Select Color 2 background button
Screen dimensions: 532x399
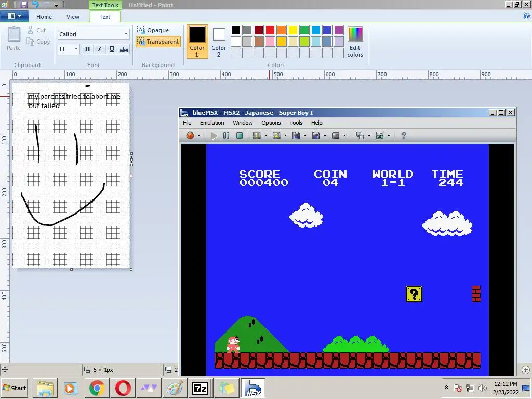click(219, 42)
